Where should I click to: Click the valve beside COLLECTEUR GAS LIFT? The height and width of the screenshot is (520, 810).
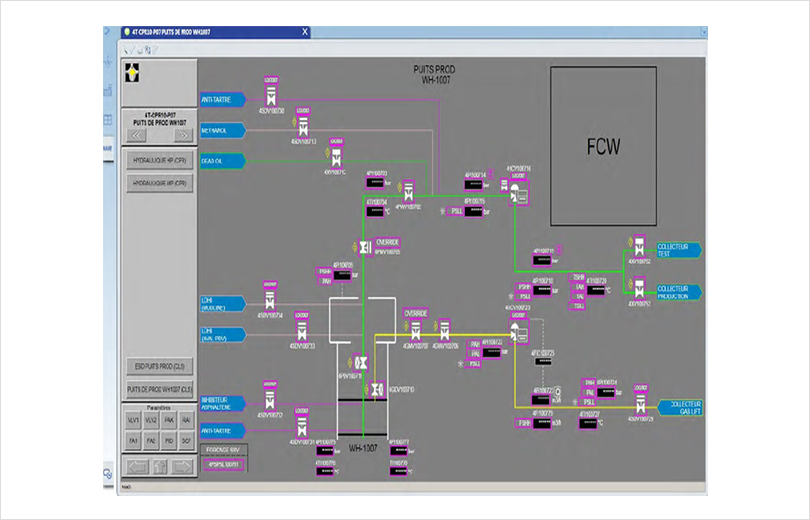coord(641,404)
